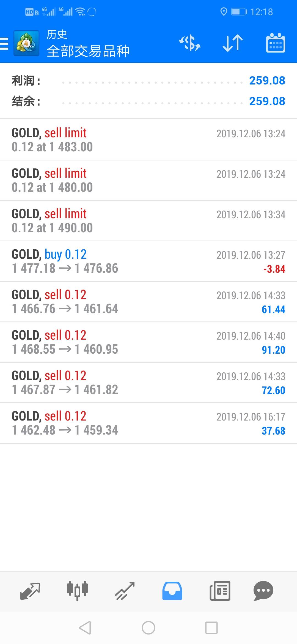Open the Trade tab with trend arrow
297x644 pixels.
click(x=125, y=591)
